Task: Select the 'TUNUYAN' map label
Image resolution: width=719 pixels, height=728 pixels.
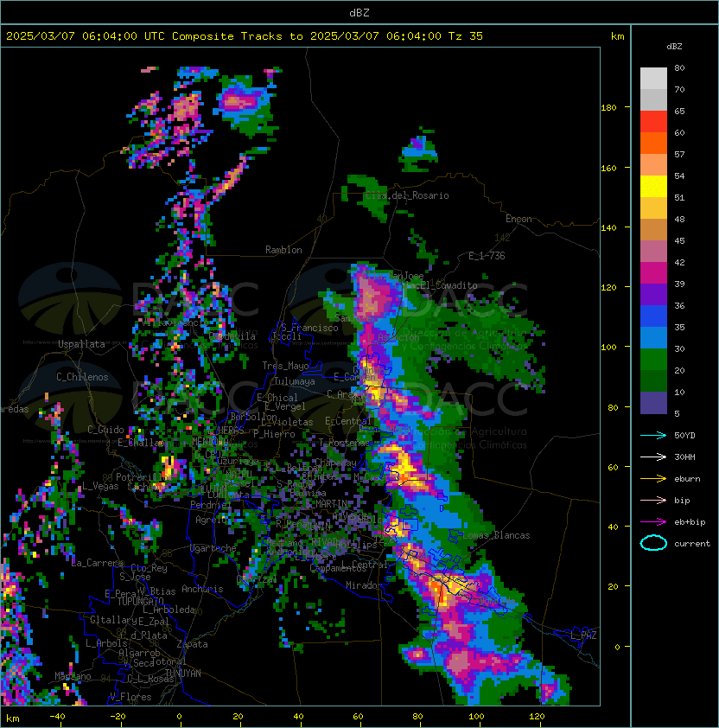Action: (183, 674)
